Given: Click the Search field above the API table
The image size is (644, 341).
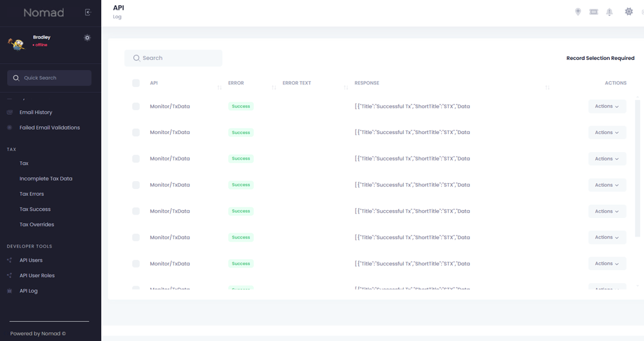Looking at the screenshot, I should click(173, 58).
